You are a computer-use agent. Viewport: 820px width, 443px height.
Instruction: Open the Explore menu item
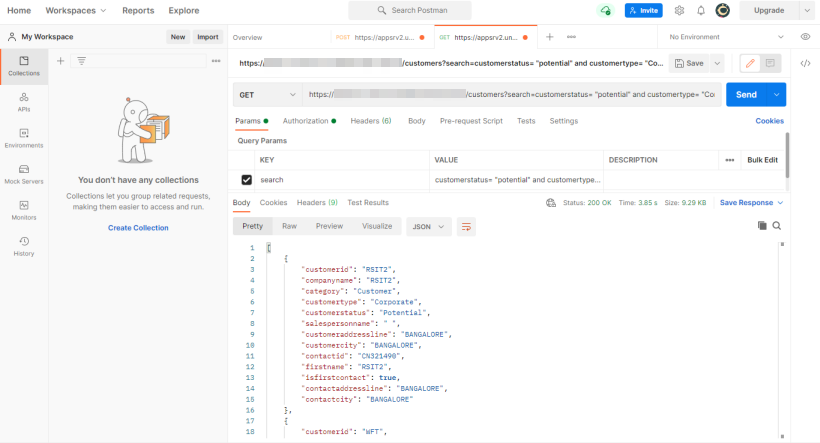point(184,10)
